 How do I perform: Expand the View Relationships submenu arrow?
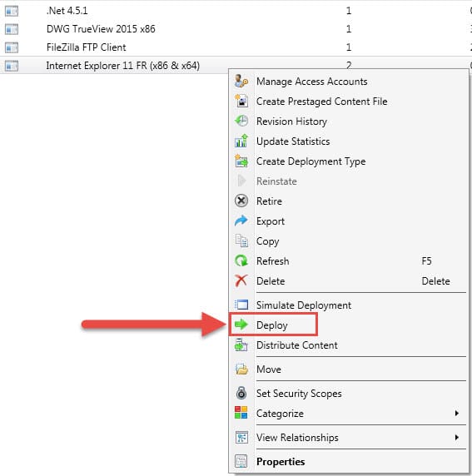pyautogui.click(x=457, y=438)
